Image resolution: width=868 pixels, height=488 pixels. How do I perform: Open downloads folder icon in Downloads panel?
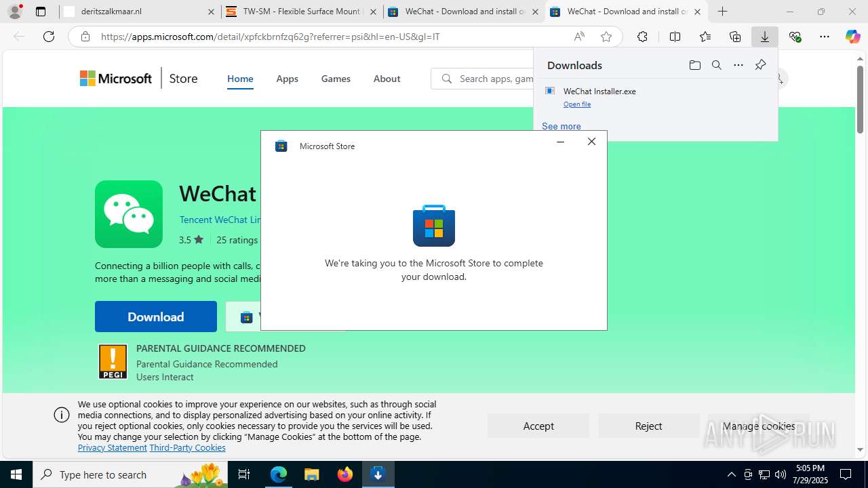point(694,65)
